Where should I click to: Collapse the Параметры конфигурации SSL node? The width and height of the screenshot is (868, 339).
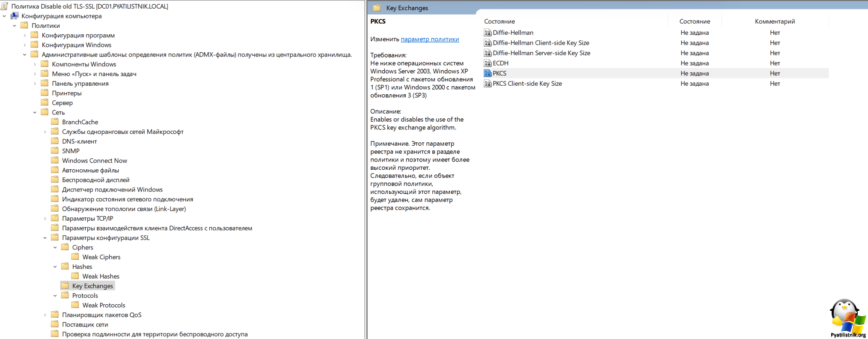click(45, 238)
